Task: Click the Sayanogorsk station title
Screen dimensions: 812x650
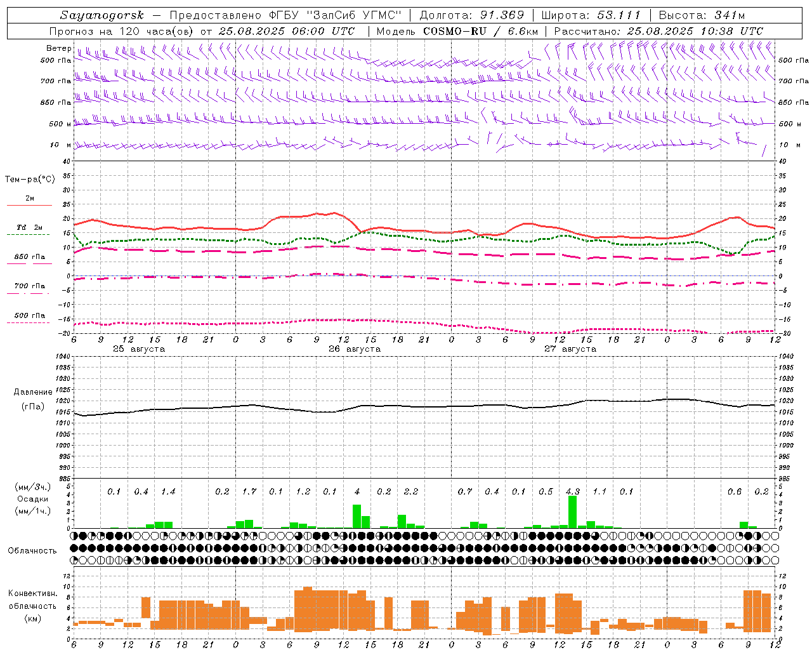Action: pyautogui.click(x=102, y=15)
